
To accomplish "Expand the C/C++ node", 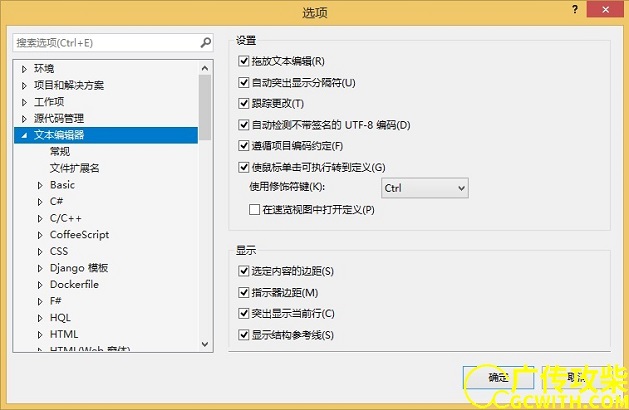I will click(40, 219).
